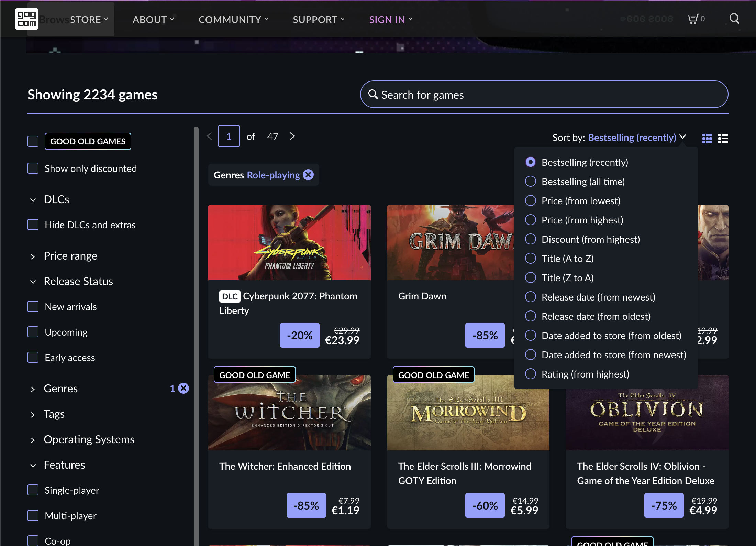Click the SIGN IN link
This screenshot has height=546, width=756.
pos(387,20)
